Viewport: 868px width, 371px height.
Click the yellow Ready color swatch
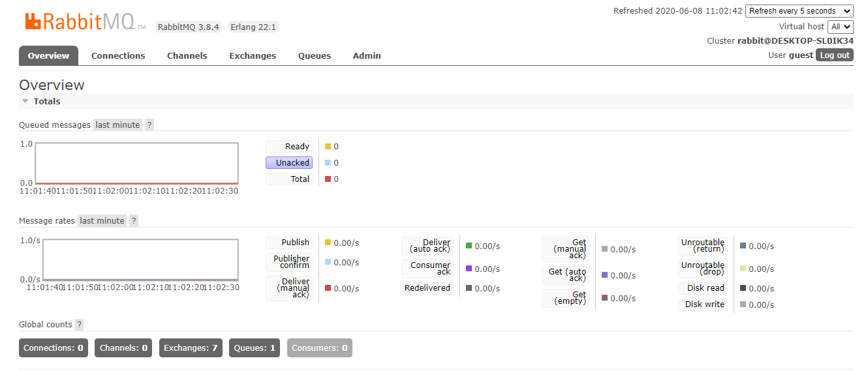coord(328,147)
